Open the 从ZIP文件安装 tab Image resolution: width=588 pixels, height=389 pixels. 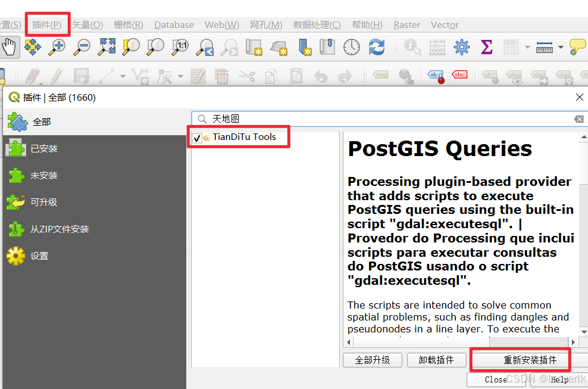click(x=95, y=229)
